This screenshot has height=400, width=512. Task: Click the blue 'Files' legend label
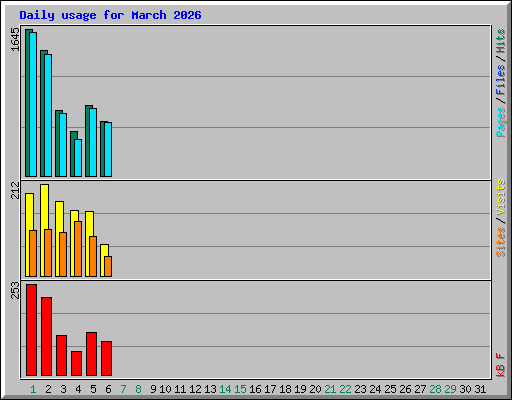501,80
